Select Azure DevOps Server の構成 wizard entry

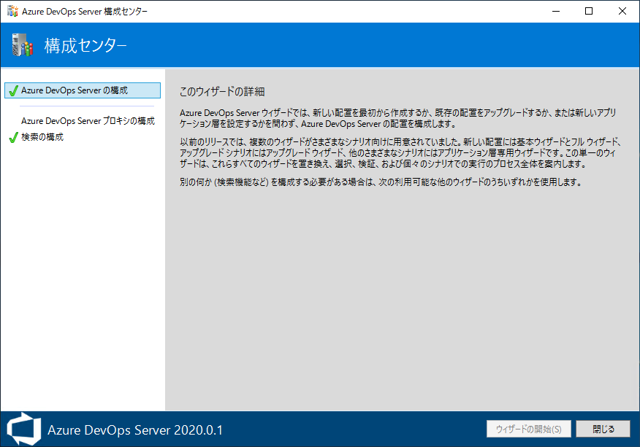(x=82, y=90)
